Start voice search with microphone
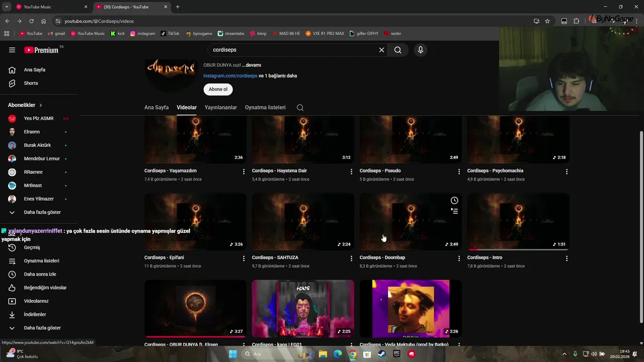The image size is (644, 362). [421, 50]
